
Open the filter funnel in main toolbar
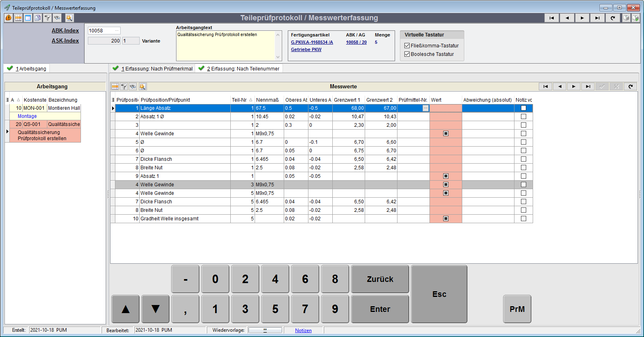tap(47, 18)
